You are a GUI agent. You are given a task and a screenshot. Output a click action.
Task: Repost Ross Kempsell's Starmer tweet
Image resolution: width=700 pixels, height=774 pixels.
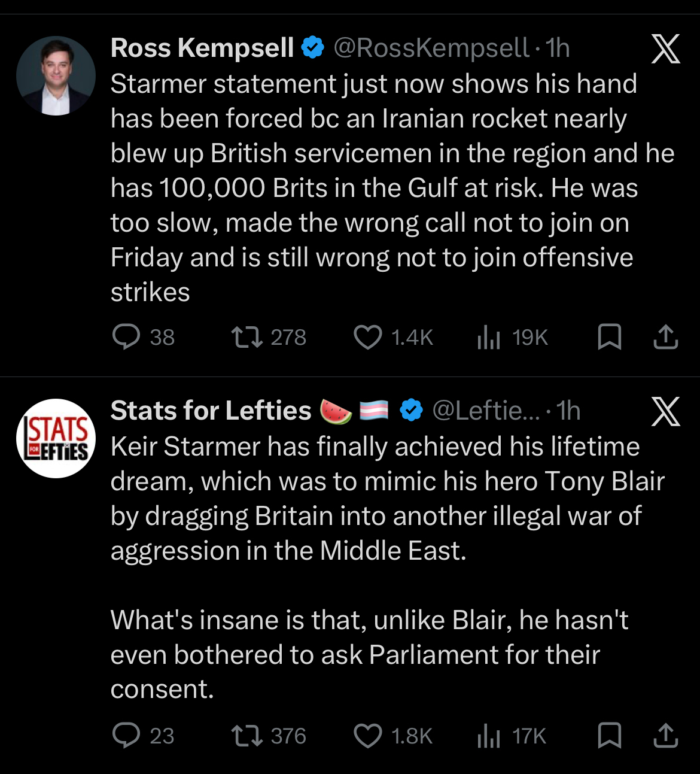coord(247,337)
